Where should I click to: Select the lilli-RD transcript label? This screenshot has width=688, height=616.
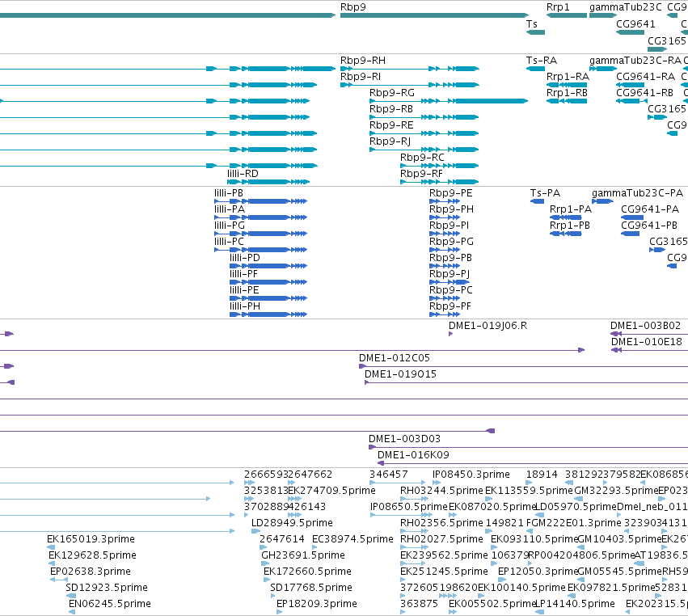click(x=243, y=173)
